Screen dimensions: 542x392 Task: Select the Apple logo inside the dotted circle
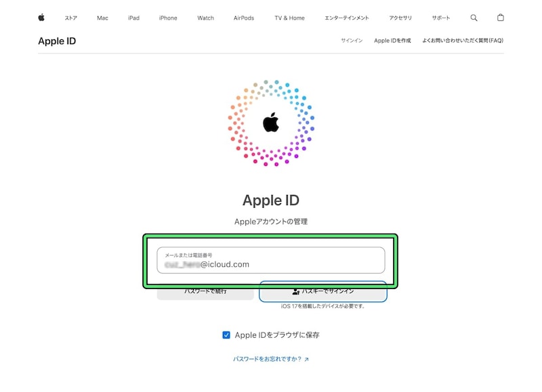point(271,123)
